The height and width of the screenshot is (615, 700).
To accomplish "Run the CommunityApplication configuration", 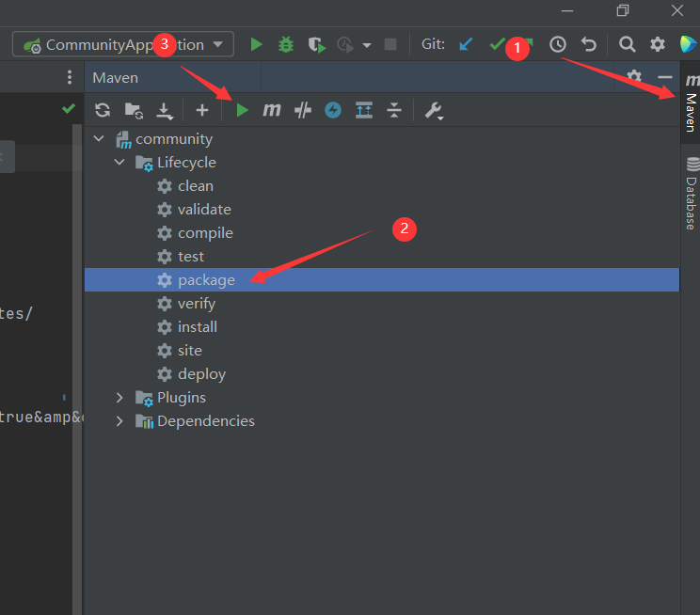I will pos(256,44).
